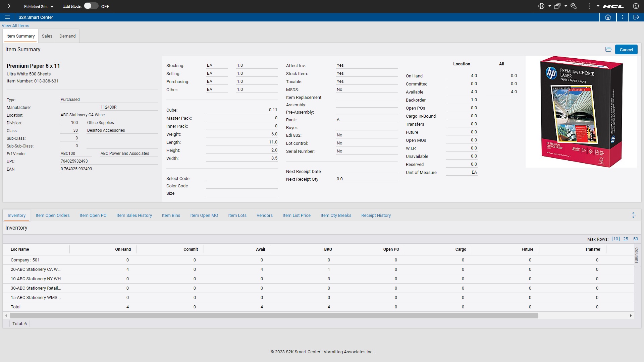Viewport: 644px width, 362px height.
Task: Open the Published Site dropdown
Action: (38, 6)
